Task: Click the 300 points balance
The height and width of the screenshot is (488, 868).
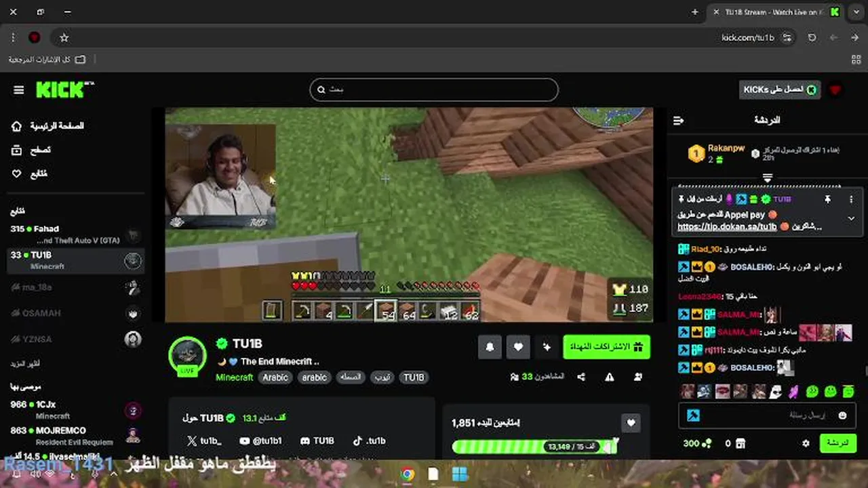Action: pyautogui.click(x=697, y=443)
